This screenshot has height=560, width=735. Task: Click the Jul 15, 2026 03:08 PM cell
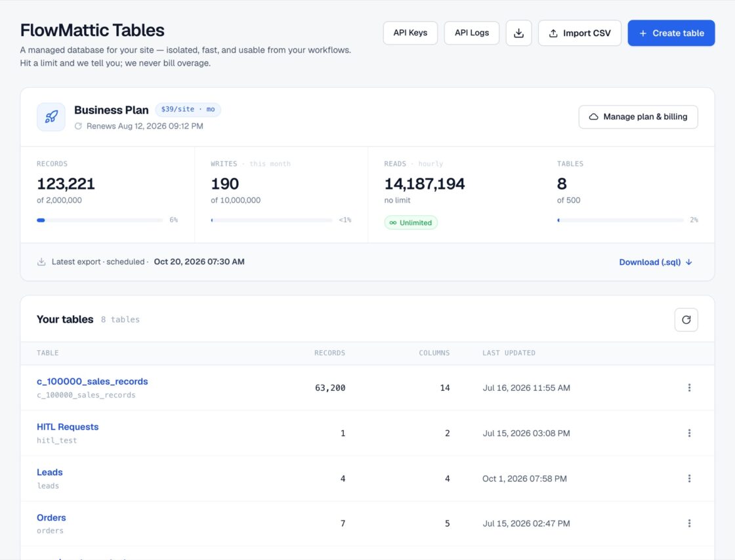pos(526,433)
